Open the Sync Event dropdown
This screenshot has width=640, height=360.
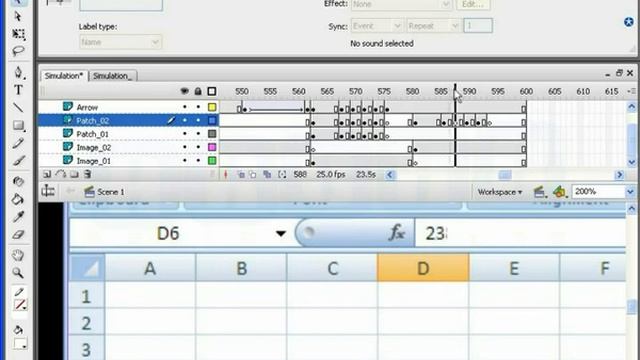(377, 26)
